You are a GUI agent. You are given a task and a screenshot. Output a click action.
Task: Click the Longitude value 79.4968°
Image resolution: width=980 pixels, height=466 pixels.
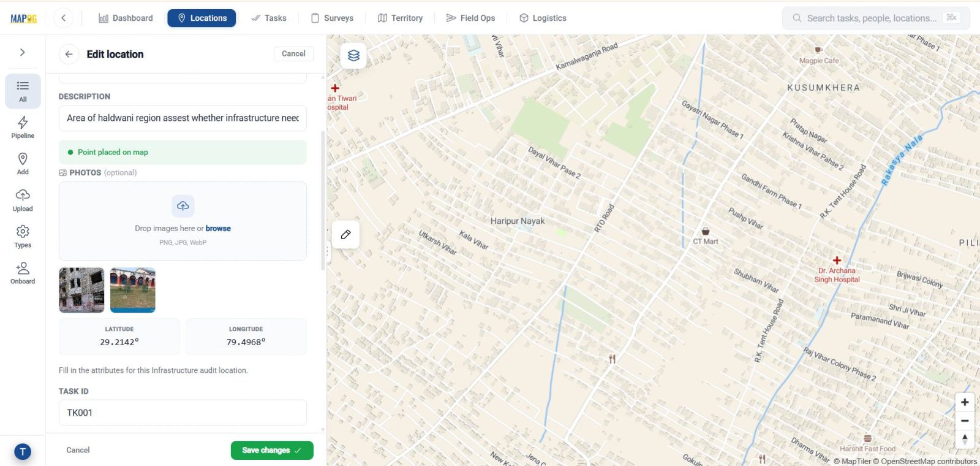(246, 342)
